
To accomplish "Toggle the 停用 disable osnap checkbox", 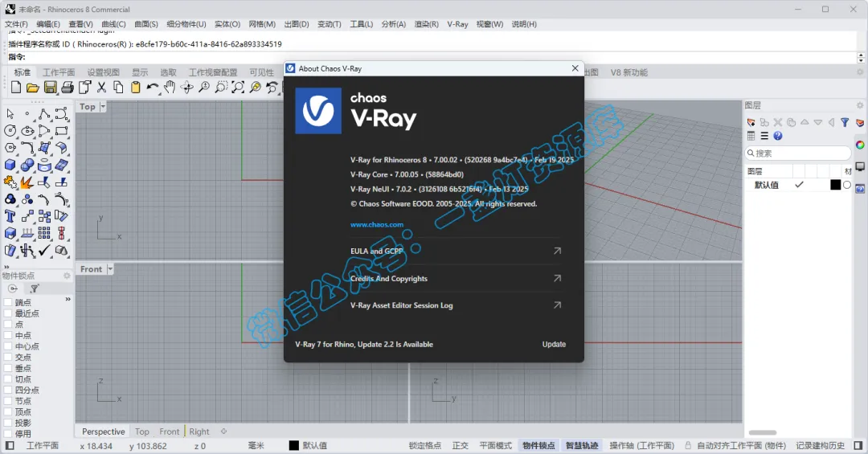I will click(8, 434).
